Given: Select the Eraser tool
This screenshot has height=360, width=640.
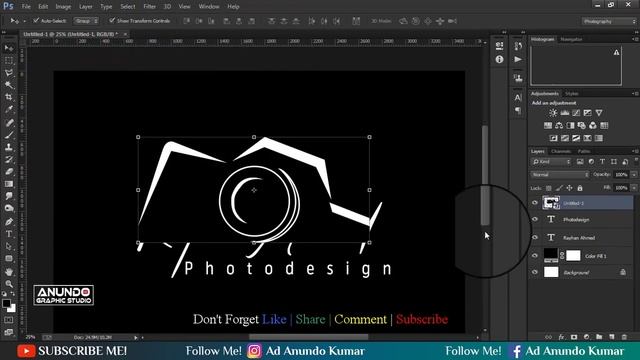Looking at the screenshot, I should point(9,171).
